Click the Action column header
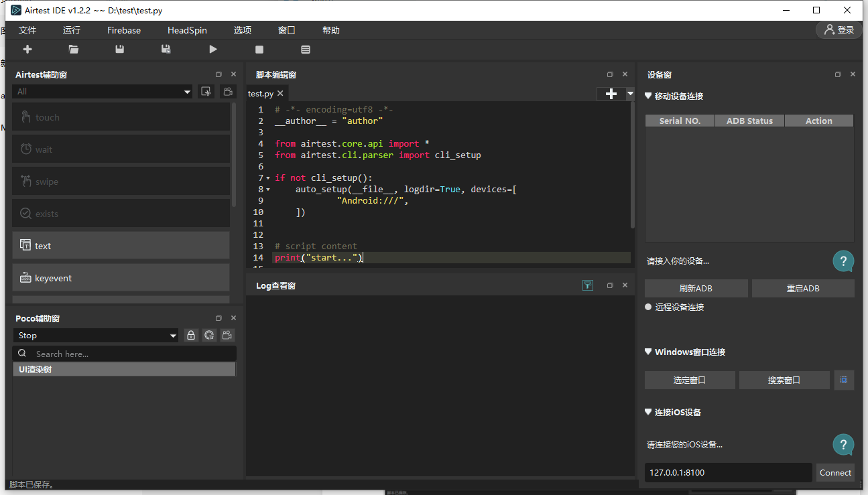868x495 pixels. (x=819, y=121)
